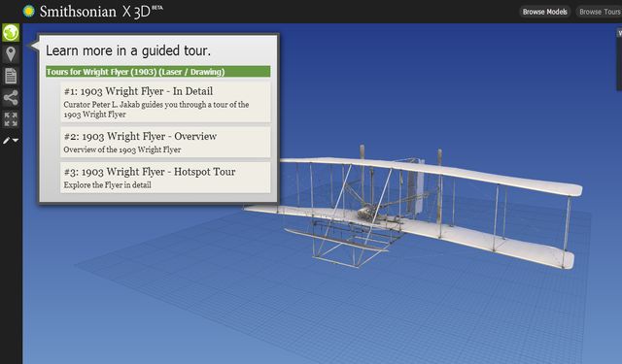The height and width of the screenshot is (364, 622).
Task: Click the share icon in sidebar
Action: [x=11, y=97]
